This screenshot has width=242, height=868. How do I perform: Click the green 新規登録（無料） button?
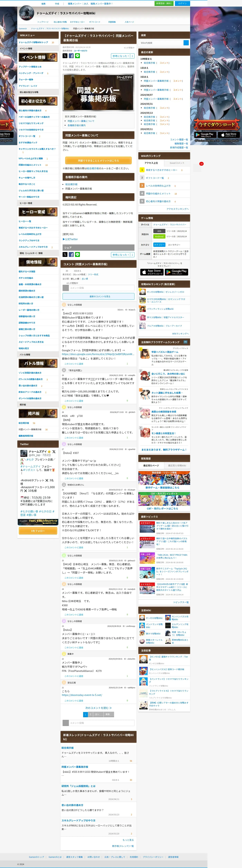(x=164, y=3)
